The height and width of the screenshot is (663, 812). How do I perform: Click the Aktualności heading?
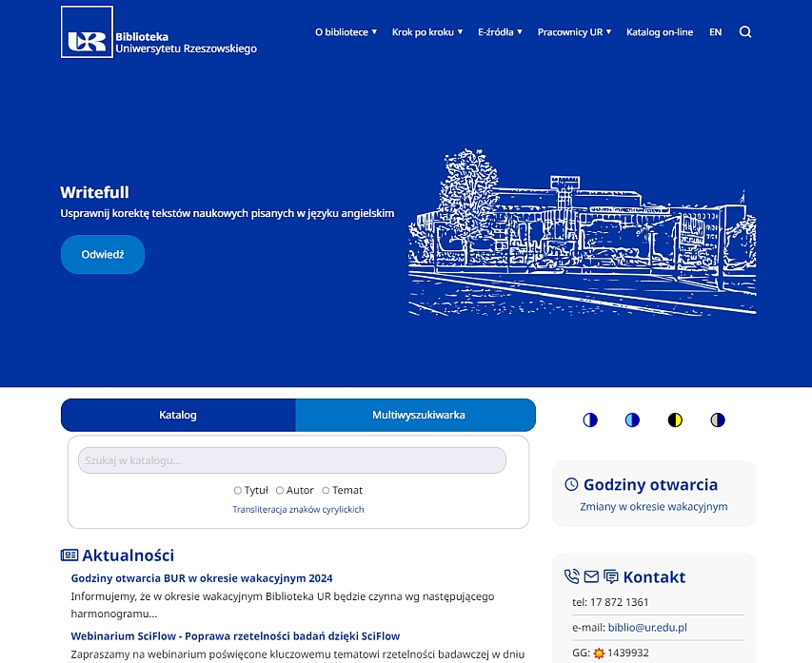point(128,556)
